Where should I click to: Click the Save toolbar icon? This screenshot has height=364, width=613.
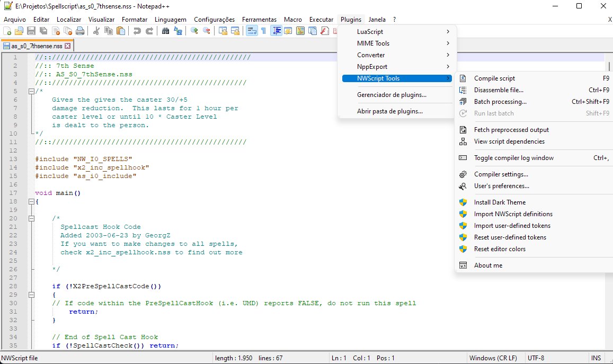[x=31, y=31]
